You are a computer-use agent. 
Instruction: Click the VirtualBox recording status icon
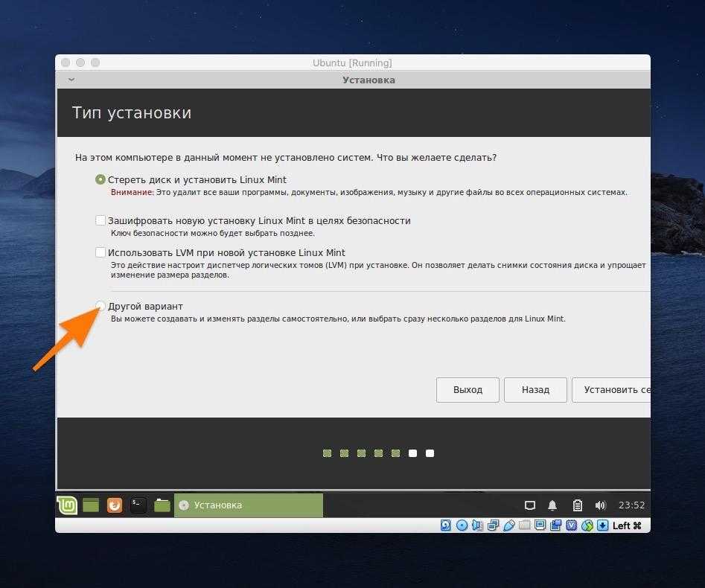(555, 525)
